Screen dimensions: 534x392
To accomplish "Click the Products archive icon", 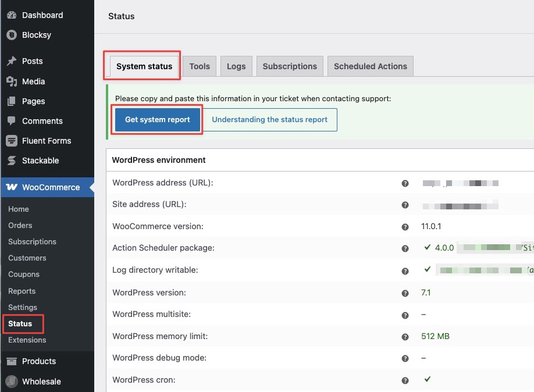I will coord(12,361).
